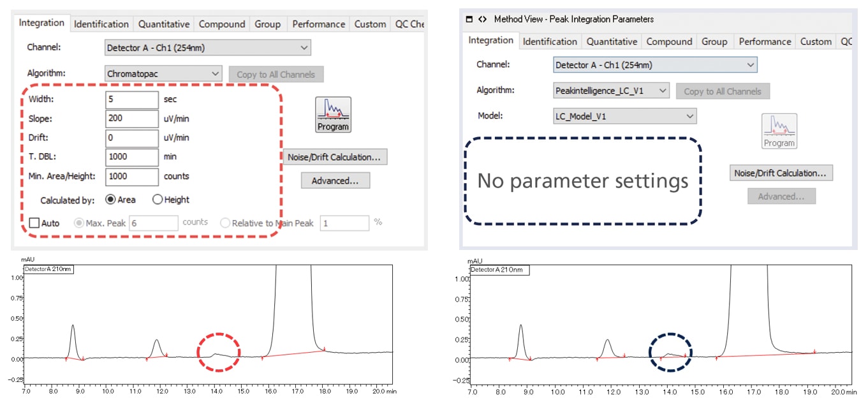Switch to the Identification tab
Screen dimensions: 868x412
101,24
